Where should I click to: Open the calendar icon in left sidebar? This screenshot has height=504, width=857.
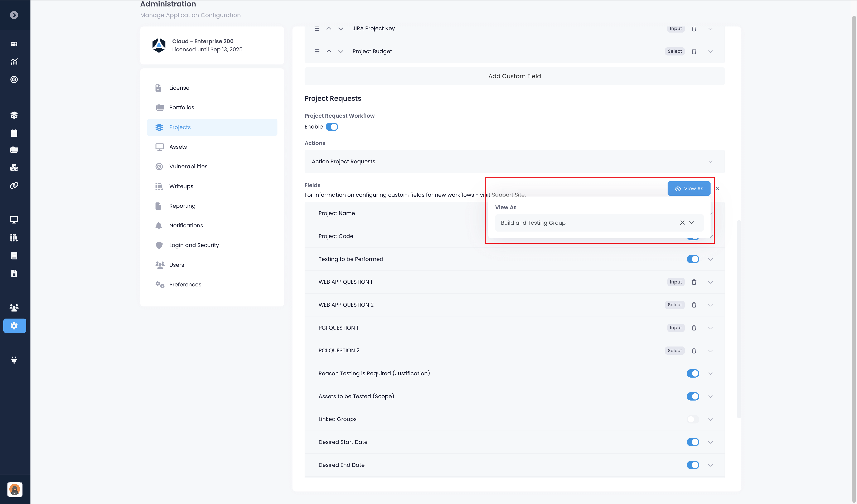coord(14,133)
